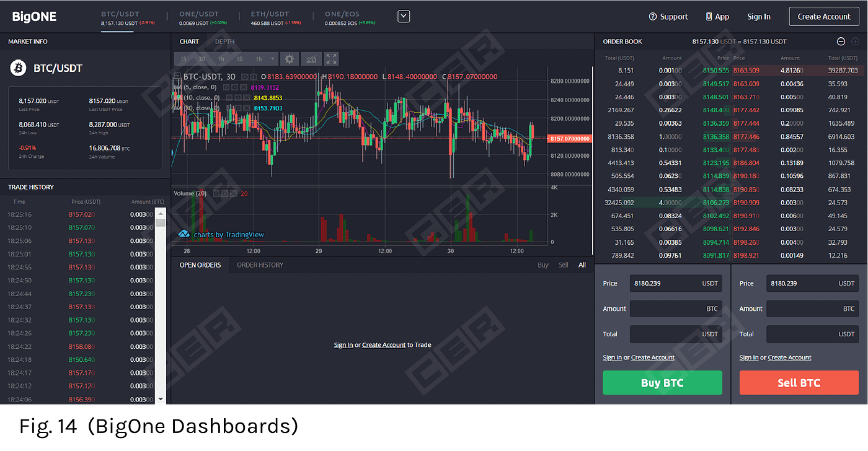
Task: Open settings gear for BTC-USDT series
Action: click(254, 77)
